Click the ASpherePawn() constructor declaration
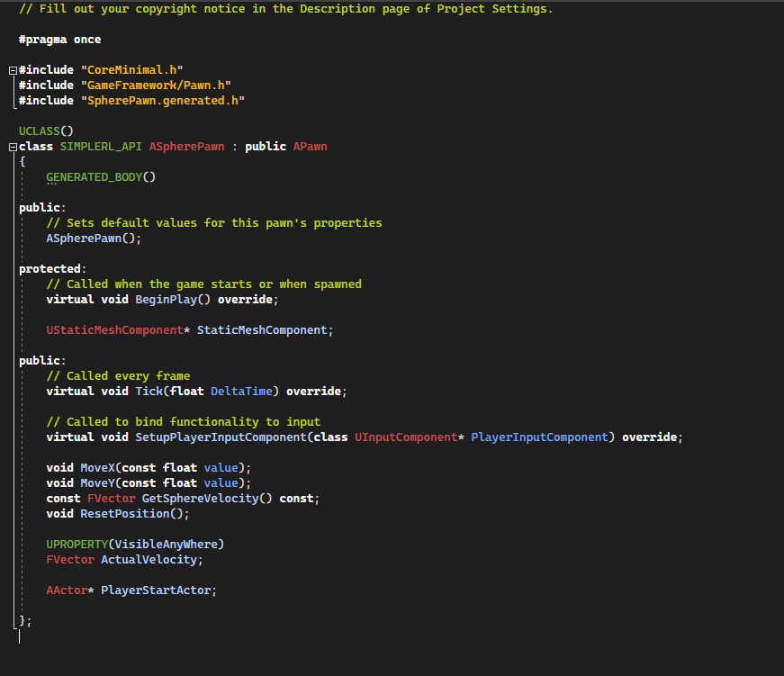This screenshot has width=784, height=676. coord(94,239)
